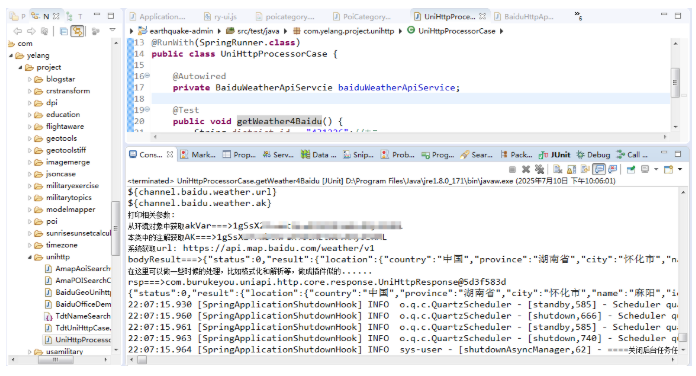Switch to the Package view tab
This screenshot has width=696, height=376.
coord(516,155)
